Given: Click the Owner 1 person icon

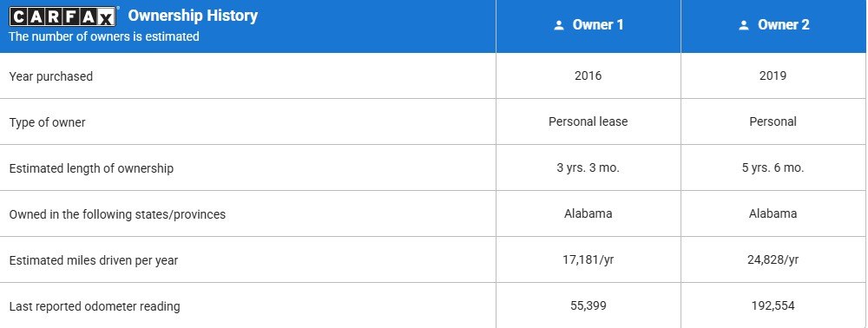Looking at the screenshot, I should point(558,25).
